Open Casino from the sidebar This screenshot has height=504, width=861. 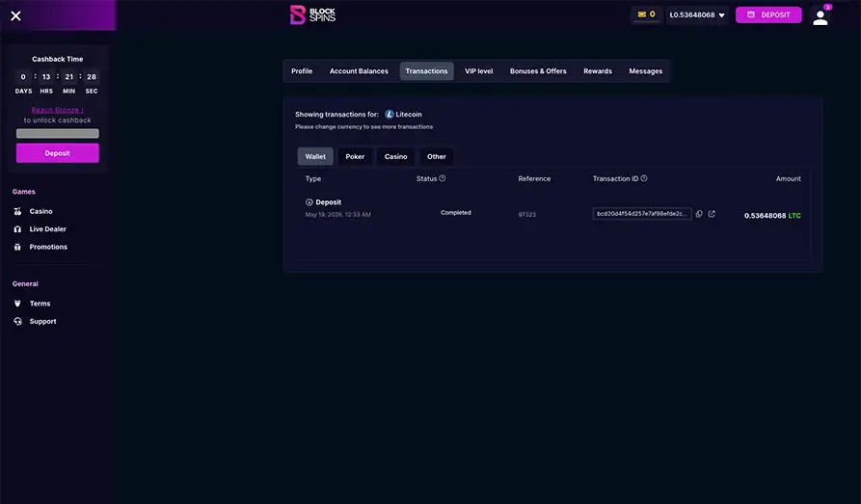coord(41,211)
